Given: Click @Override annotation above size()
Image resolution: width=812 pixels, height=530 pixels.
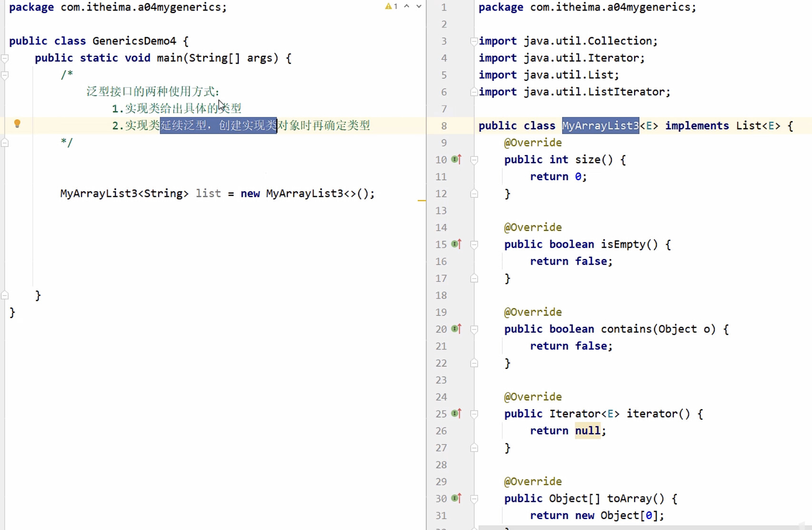Looking at the screenshot, I should [533, 143].
